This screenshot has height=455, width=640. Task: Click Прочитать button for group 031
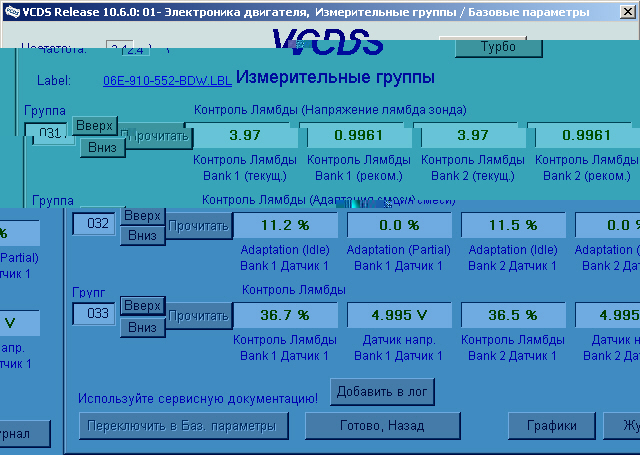(156, 136)
